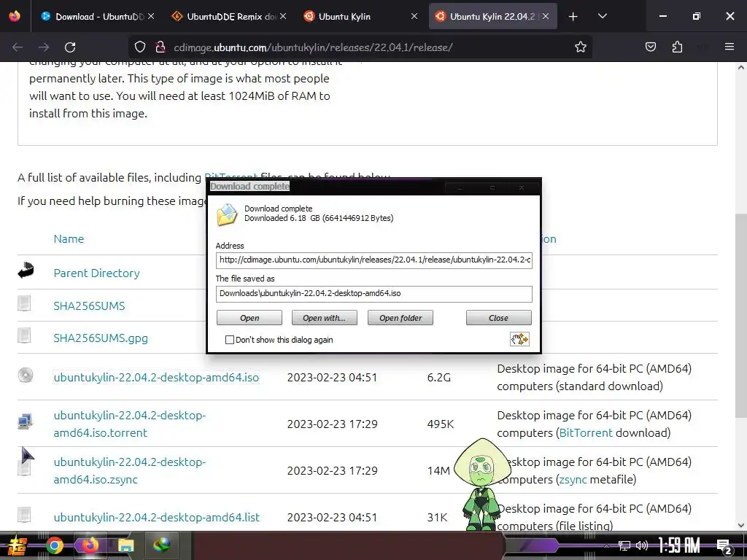Open Firefox hamburger application menu
This screenshot has height=560, width=747.
729,47
